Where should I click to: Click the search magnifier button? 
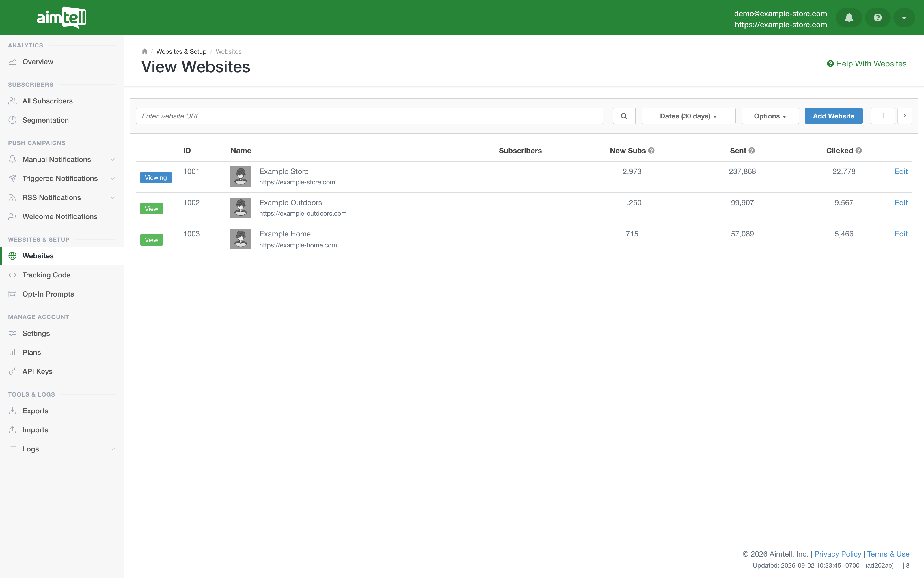point(624,116)
